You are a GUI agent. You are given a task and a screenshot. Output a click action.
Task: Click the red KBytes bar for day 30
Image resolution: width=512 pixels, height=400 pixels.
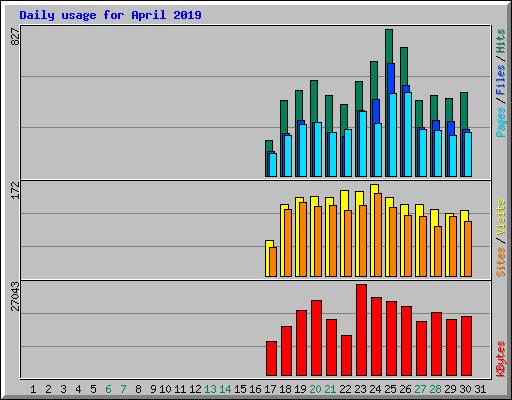(466, 346)
